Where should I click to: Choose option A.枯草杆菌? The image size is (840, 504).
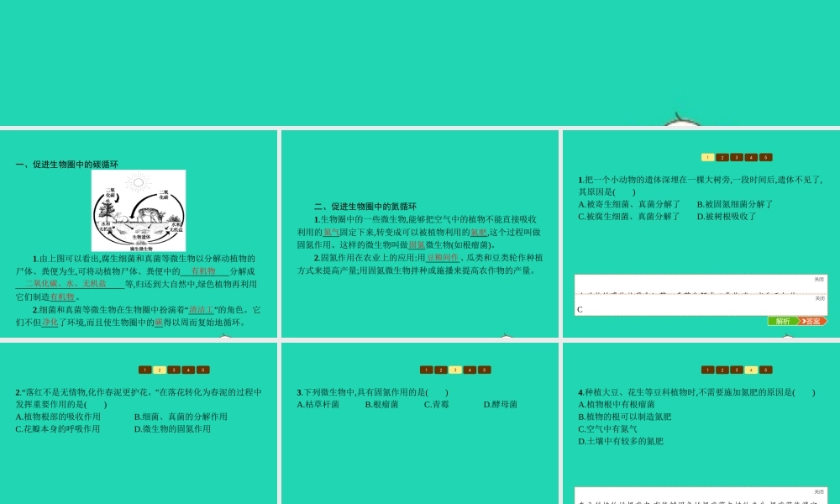318,404
